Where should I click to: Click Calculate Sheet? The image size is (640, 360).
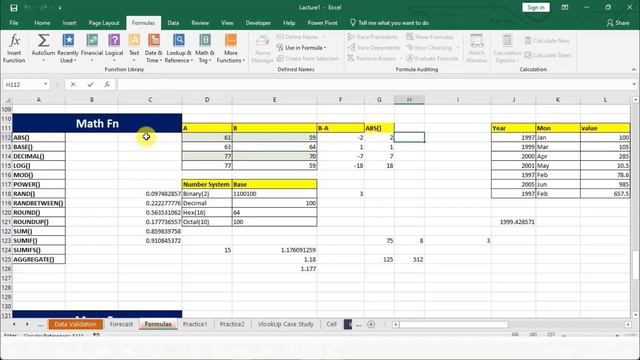[547, 55]
